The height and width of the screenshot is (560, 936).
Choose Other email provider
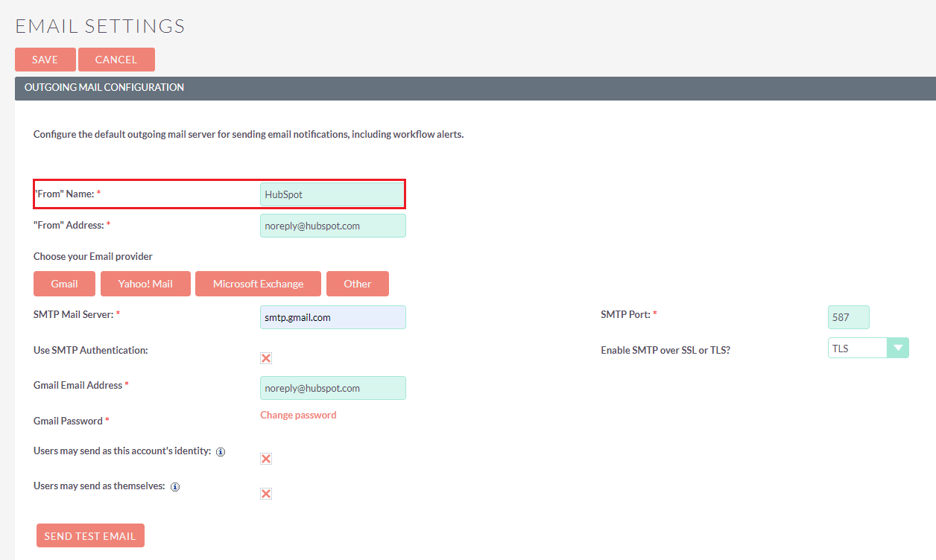[x=358, y=284]
